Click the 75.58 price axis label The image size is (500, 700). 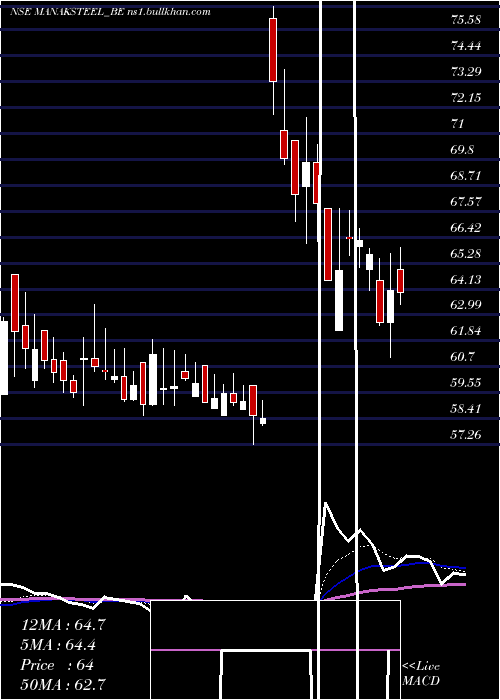pos(466,20)
